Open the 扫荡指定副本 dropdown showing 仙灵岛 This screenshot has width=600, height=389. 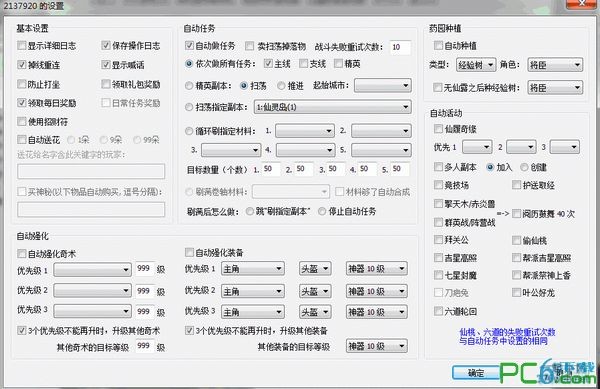coord(333,107)
